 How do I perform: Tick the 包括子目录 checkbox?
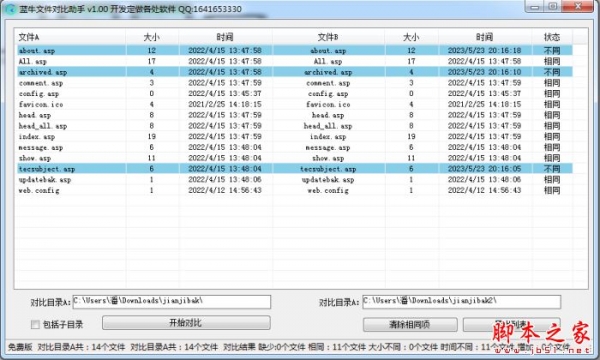coord(35,324)
